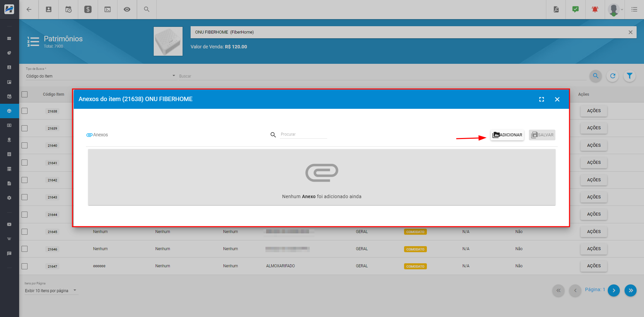Image resolution: width=644 pixels, height=317 pixels.
Task: Click the eye view icon in toolbar
Action: click(x=127, y=9)
